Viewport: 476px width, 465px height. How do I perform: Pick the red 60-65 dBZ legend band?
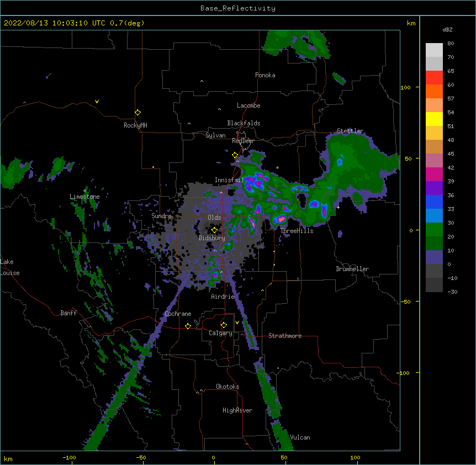click(x=434, y=78)
